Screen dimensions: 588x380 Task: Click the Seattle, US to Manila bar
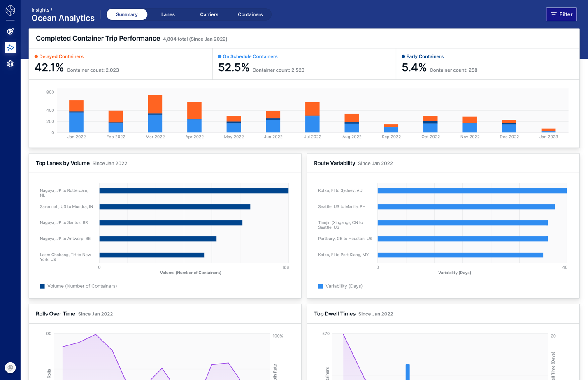point(466,207)
